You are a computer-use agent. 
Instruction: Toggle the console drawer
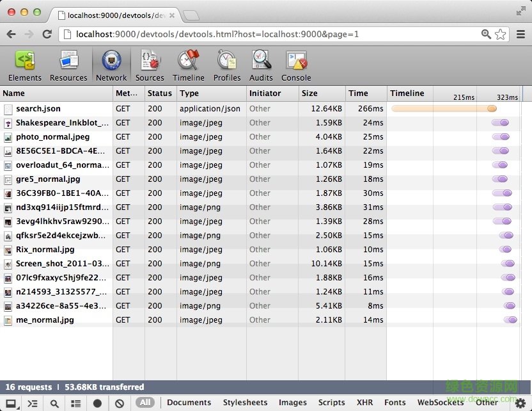[33, 403]
